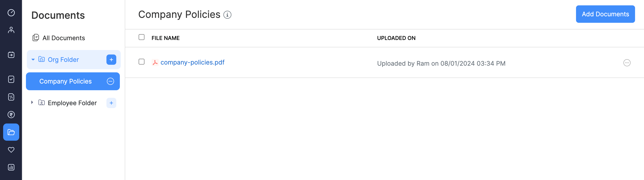
Task: Open Company Policies folder options menu
Action: [x=110, y=81]
